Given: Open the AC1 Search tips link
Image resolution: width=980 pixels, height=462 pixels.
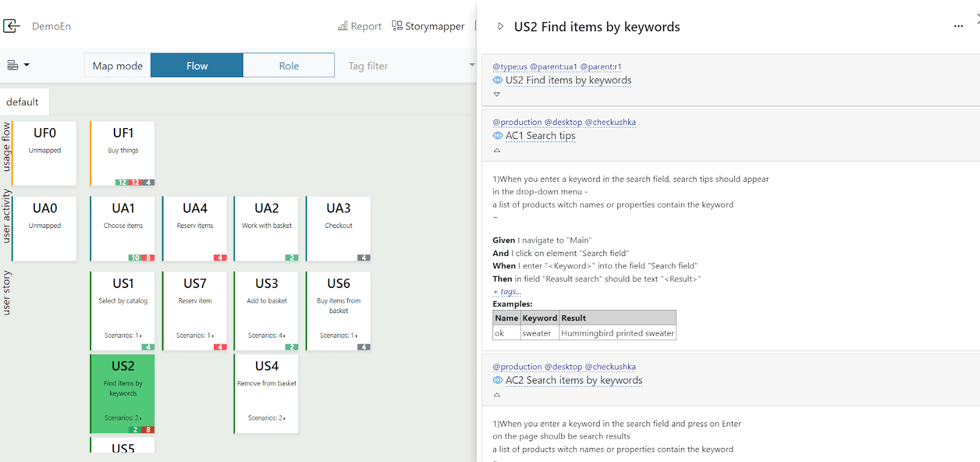Looking at the screenshot, I should (x=540, y=135).
